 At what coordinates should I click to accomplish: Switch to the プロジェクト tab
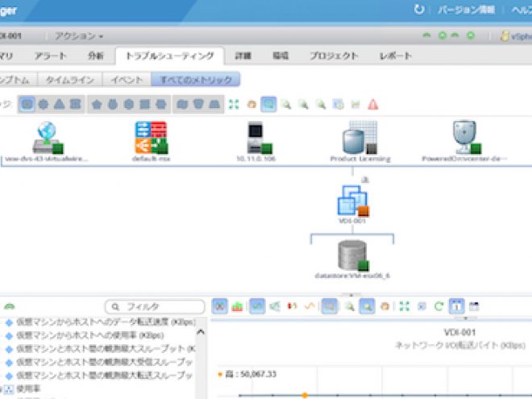point(334,56)
